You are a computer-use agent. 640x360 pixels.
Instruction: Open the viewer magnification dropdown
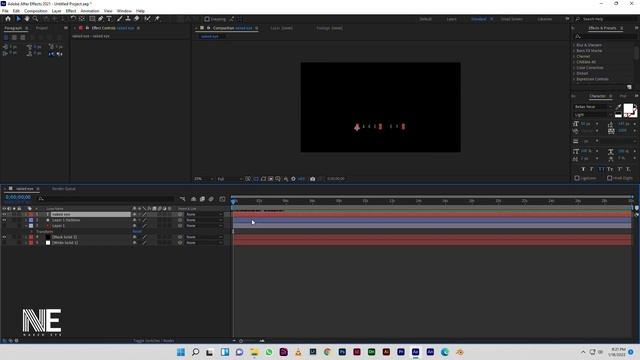[x=204, y=179]
